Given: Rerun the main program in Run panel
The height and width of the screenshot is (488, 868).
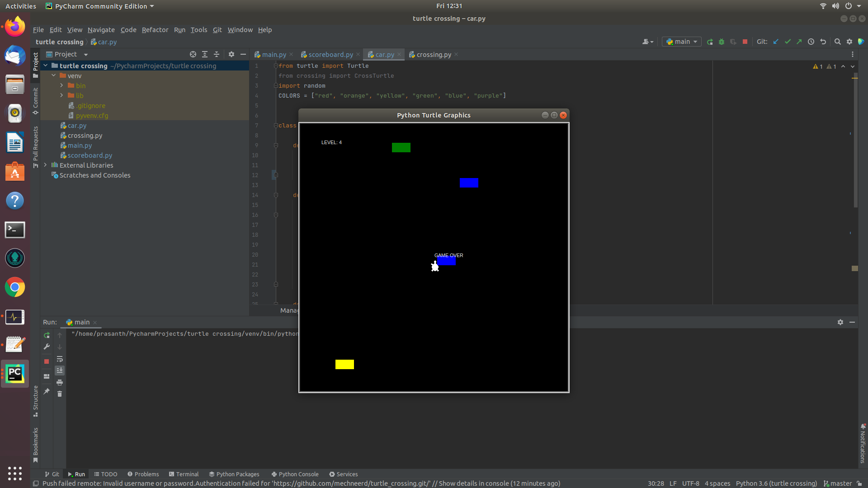Looking at the screenshot, I should click(47, 335).
